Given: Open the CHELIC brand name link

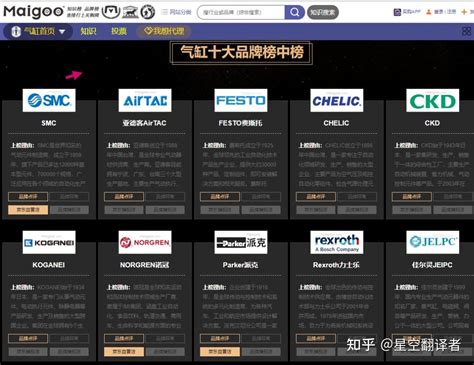Looking at the screenshot, I should pyautogui.click(x=336, y=123).
